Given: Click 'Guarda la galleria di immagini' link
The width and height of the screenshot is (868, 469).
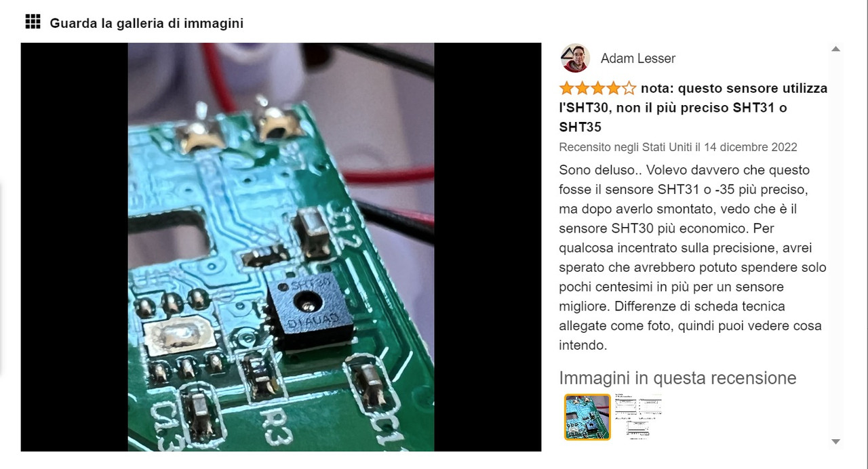Looking at the screenshot, I should coord(146,23).
